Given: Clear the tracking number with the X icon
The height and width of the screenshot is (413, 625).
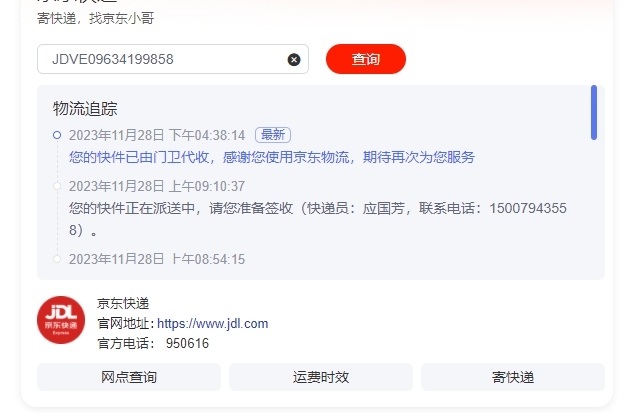Looking at the screenshot, I should click(294, 60).
